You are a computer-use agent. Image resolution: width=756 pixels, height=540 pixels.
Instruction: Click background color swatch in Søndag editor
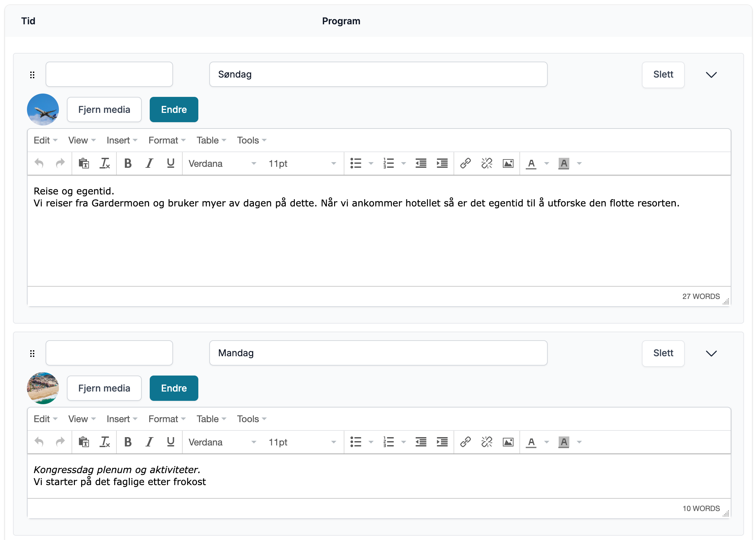pos(564,163)
